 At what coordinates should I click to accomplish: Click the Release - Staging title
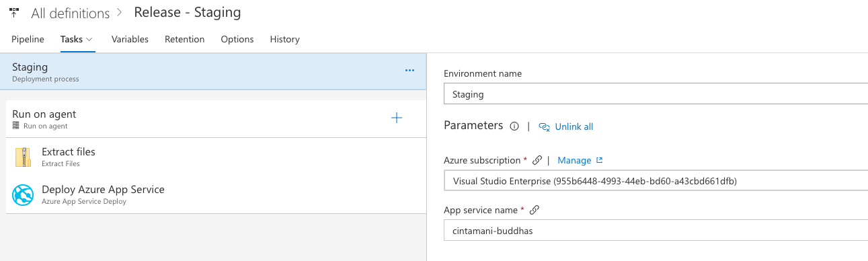point(188,12)
